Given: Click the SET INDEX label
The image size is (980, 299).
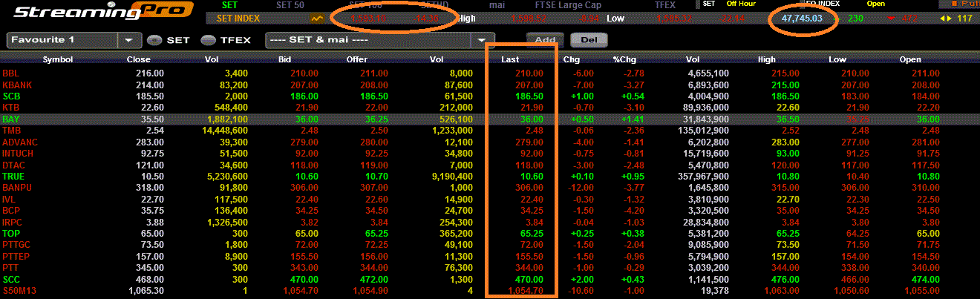Looking at the screenshot, I should coord(238,18).
